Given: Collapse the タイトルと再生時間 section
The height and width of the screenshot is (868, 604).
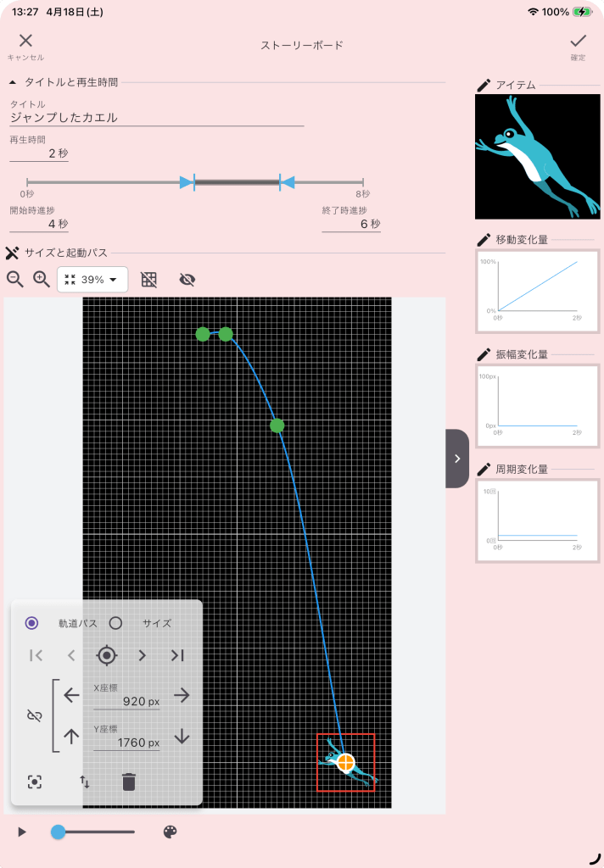Looking at the screenshot, I should [x=13, y=82].
